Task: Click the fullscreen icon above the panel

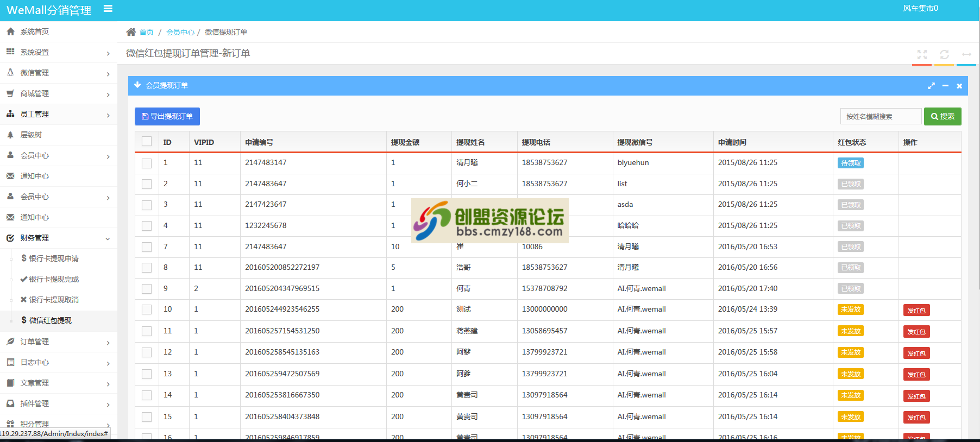Action: tap(922, 54)
